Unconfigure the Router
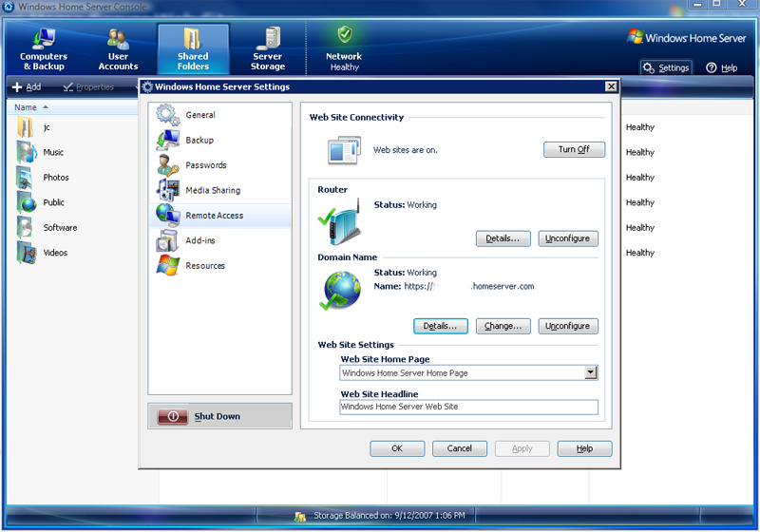This screenshot has height=532, width=760. [x=567, y=238]
